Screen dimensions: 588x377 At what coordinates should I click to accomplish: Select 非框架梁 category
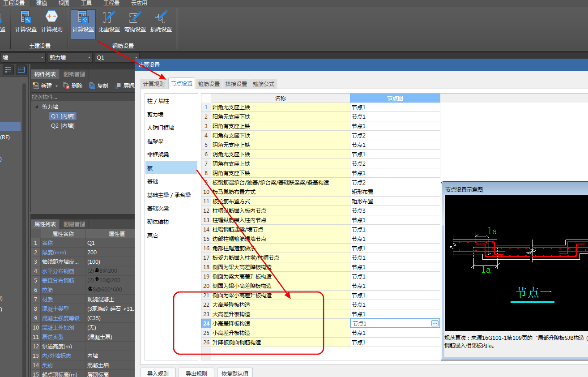click(171, 155)
